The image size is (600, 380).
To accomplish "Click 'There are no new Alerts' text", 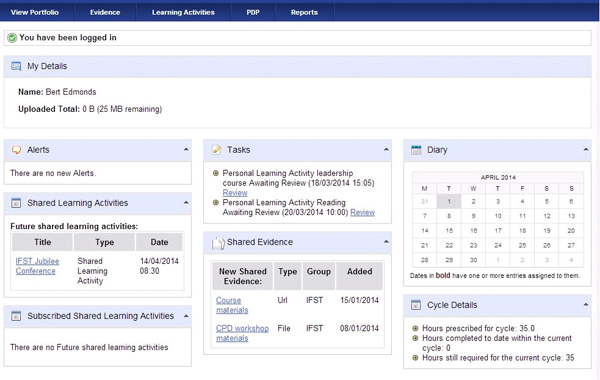I will coord(53,173).
